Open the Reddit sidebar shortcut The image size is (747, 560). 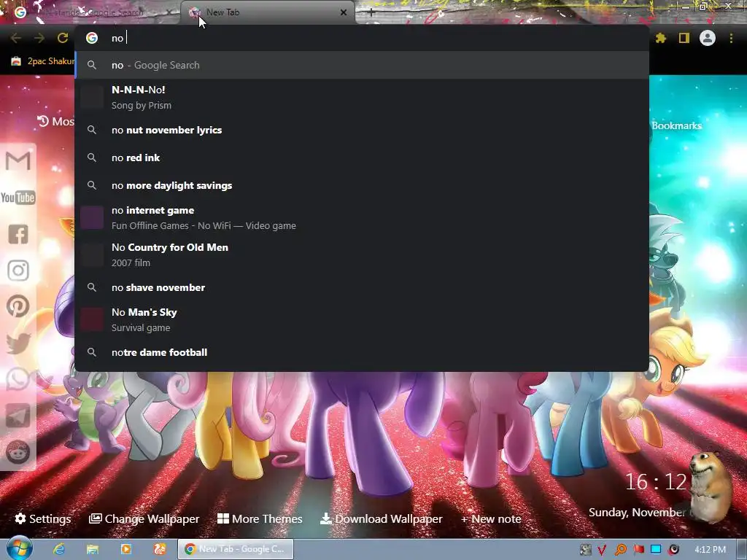[18, 452]
